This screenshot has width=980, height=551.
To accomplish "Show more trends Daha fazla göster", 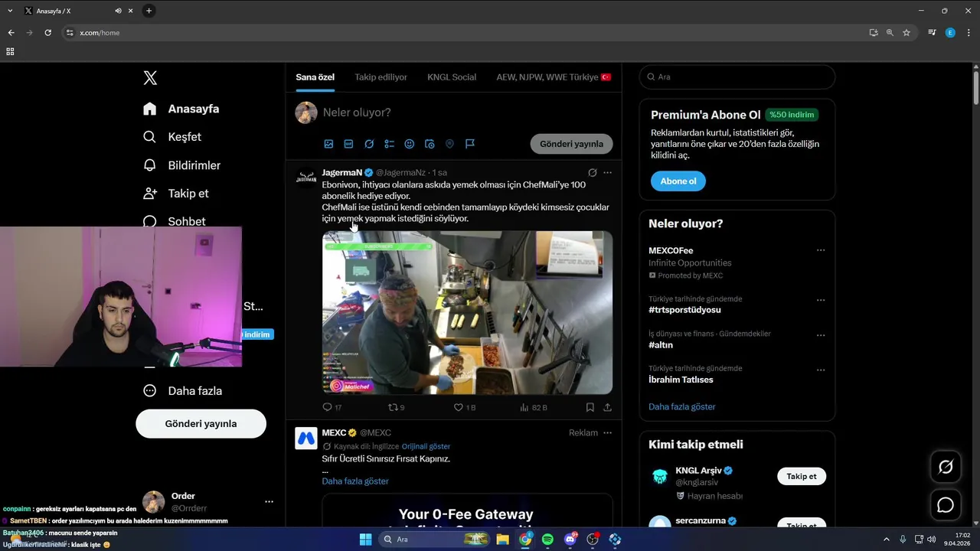I will click(x=682, y=406).
